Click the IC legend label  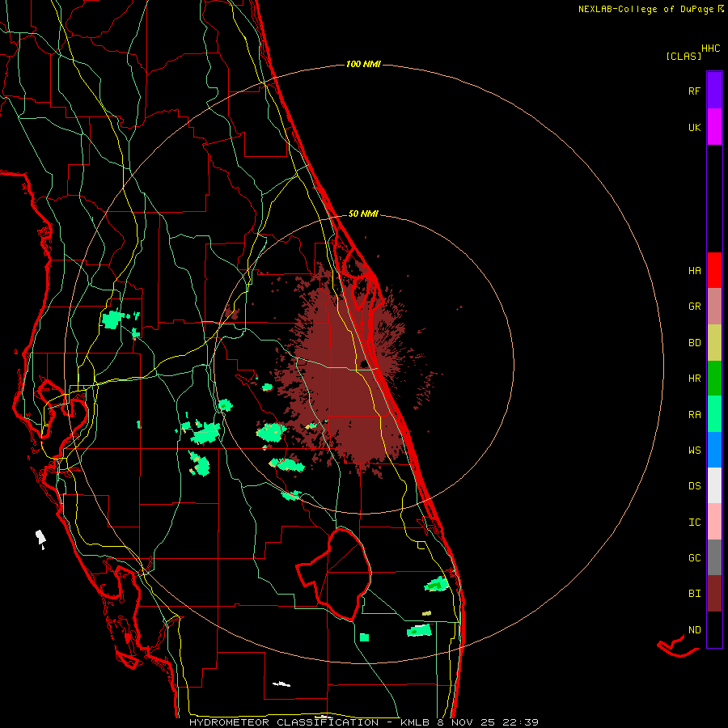pyautogui.click(x=694, y=523)
